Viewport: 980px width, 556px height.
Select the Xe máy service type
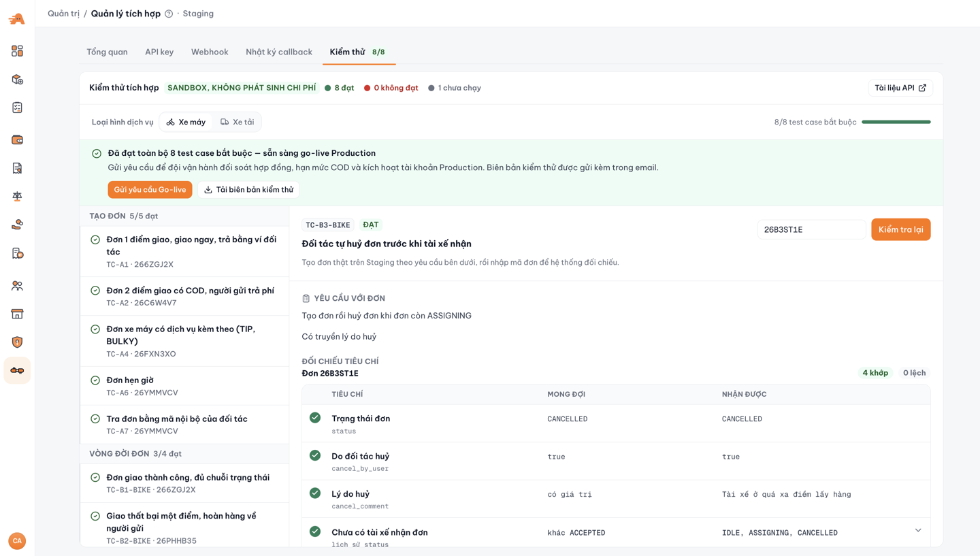[186, 122]
